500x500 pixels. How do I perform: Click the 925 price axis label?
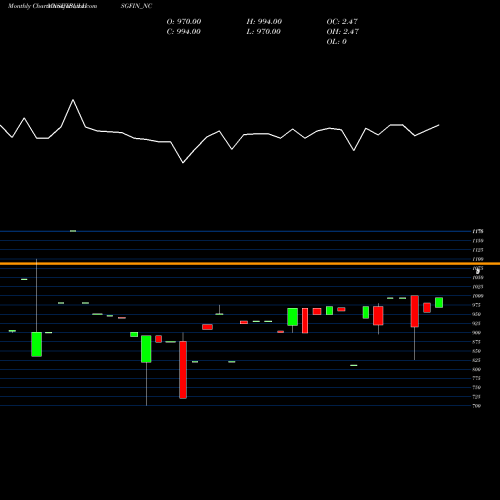[x=477, y=323]
